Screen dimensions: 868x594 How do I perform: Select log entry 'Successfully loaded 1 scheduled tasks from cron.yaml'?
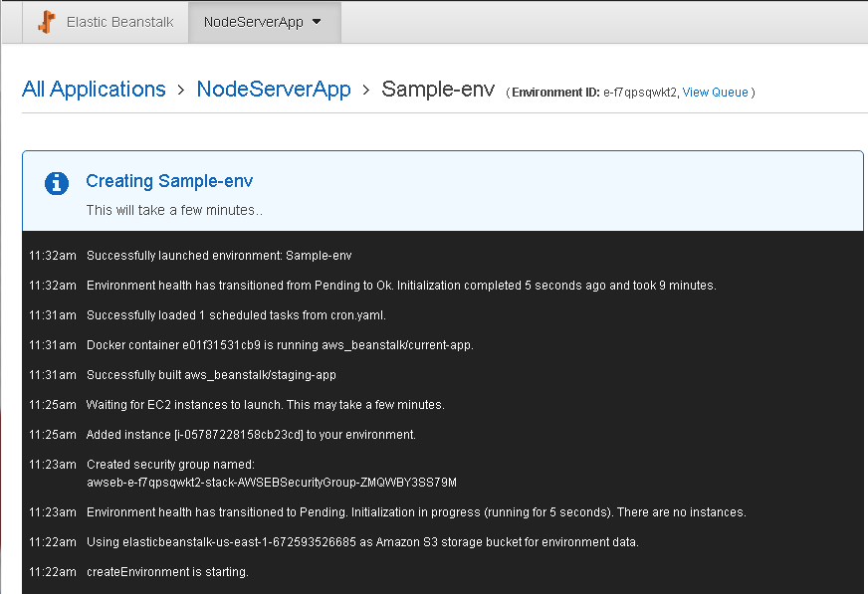coord(236,315)
